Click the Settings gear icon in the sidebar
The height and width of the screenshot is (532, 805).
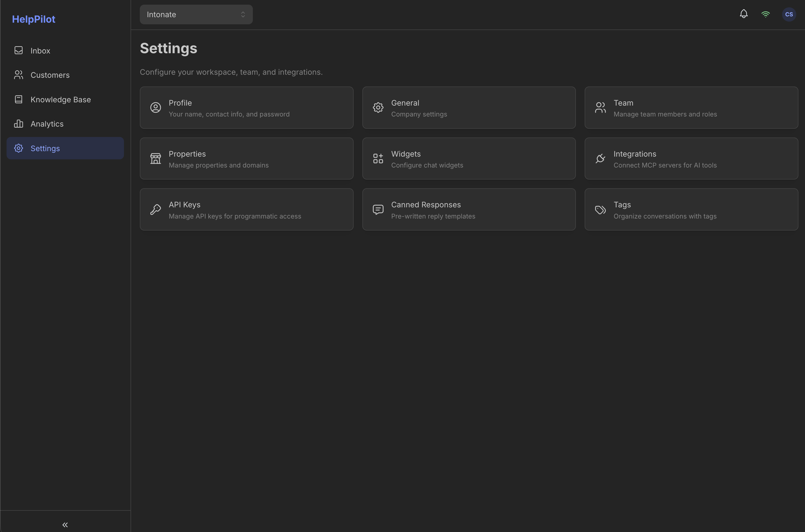tap(19, 148)
